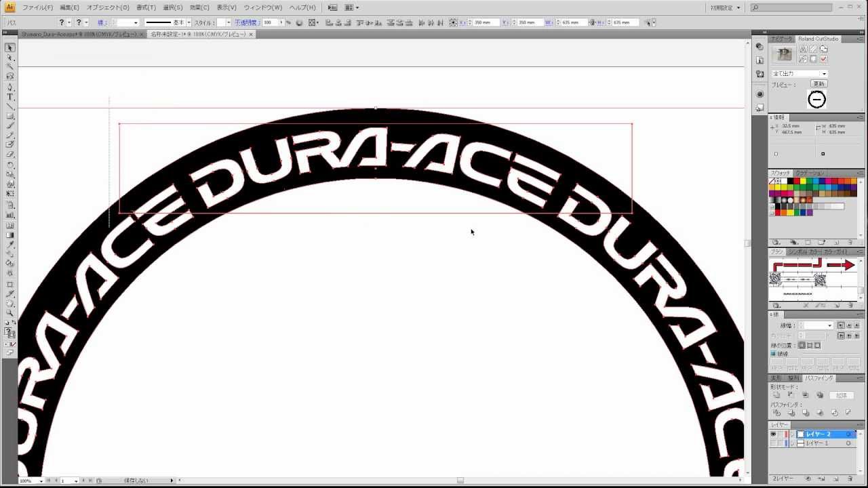This screenshot has height=488, width=868.
Task: Pick the black swatch in Swatches panel
Action: click(790, 181)
